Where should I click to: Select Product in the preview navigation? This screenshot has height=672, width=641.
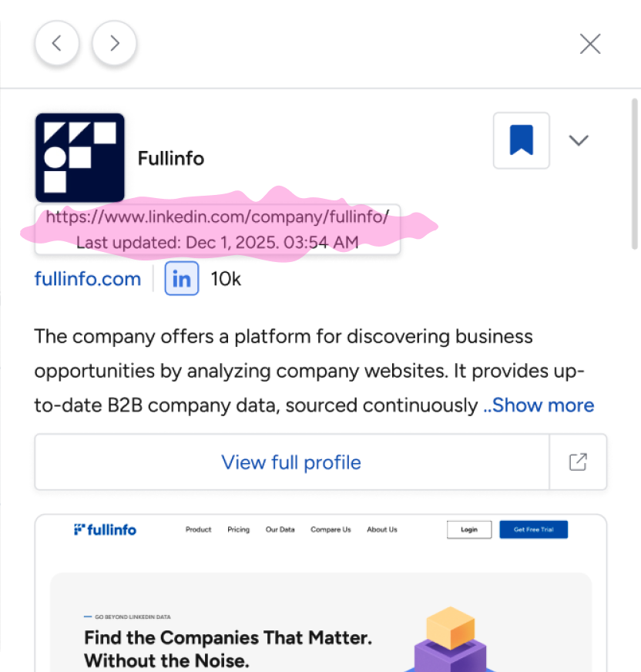199,529
